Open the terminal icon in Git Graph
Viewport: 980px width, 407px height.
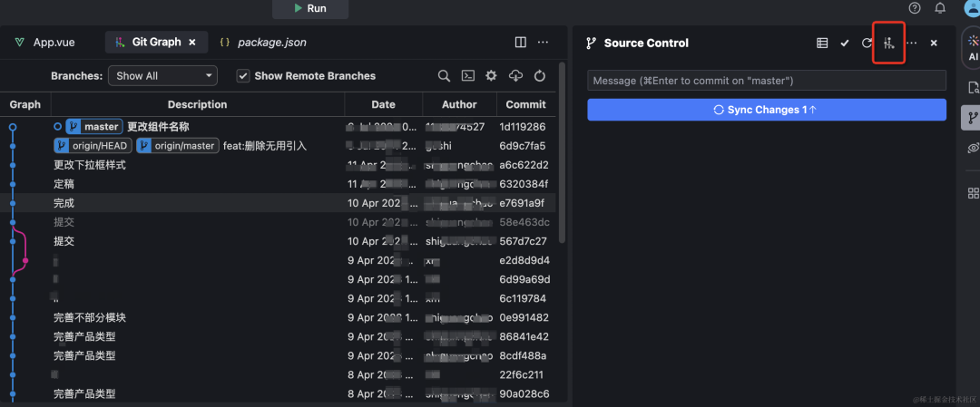tap(468, 76)
